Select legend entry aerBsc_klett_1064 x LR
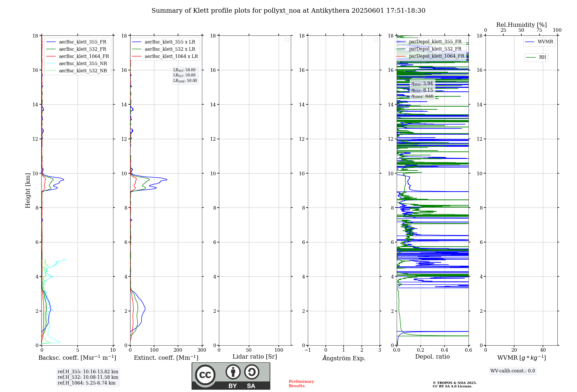This screenshot has width=577, height=392. (x=171, y=56)
